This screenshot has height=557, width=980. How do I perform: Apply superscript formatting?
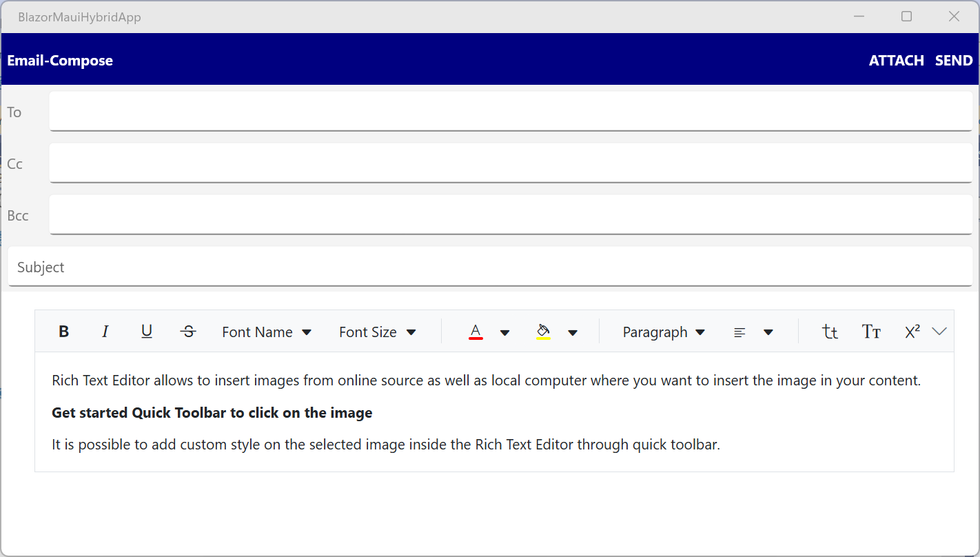pos(911,332)
